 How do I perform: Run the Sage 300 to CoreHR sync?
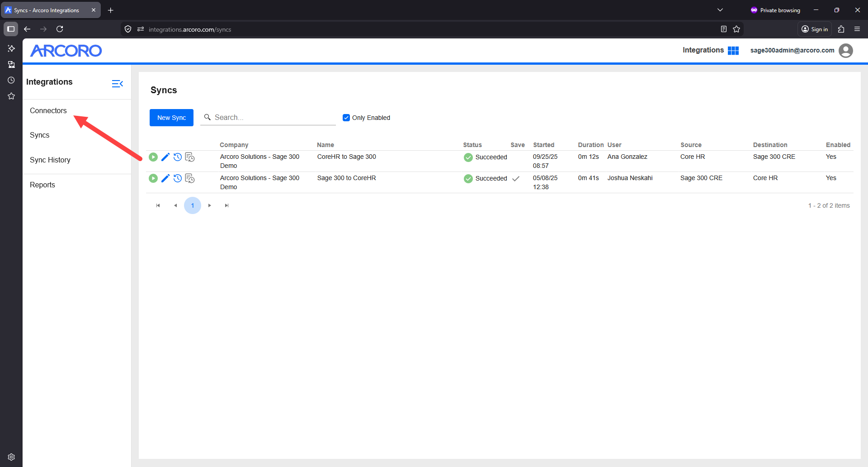click(x=153, y=178)
